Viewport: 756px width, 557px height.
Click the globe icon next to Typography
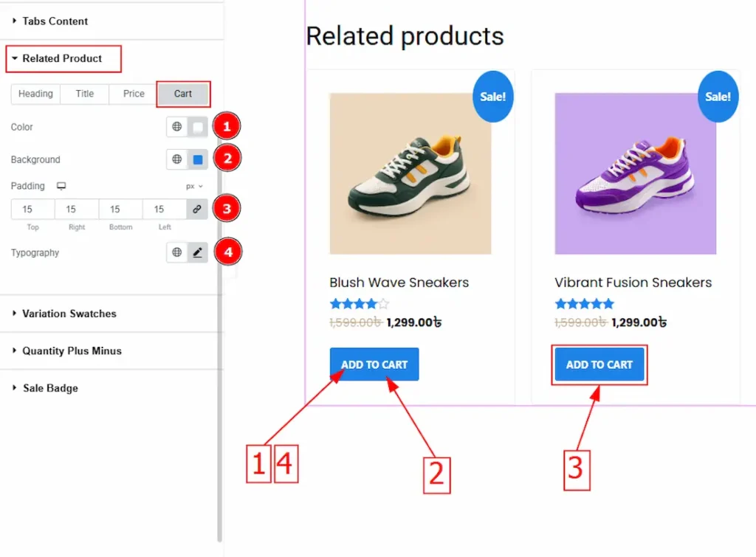click(x=177, y=252)
